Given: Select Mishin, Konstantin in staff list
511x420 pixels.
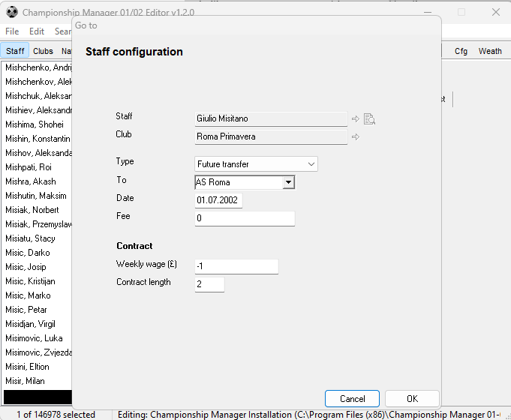Looking at the screenshot, I should 38,139.
